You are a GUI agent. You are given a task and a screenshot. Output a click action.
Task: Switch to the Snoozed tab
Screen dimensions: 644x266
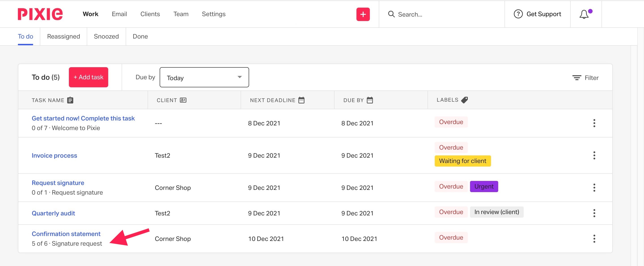click(106, 36)
